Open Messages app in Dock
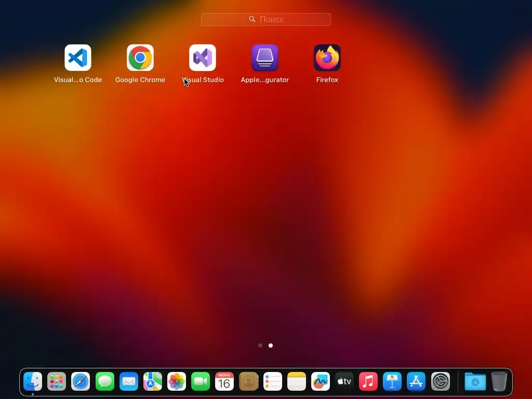The width and height of the screenshot is (532, 399). point(105,381)
